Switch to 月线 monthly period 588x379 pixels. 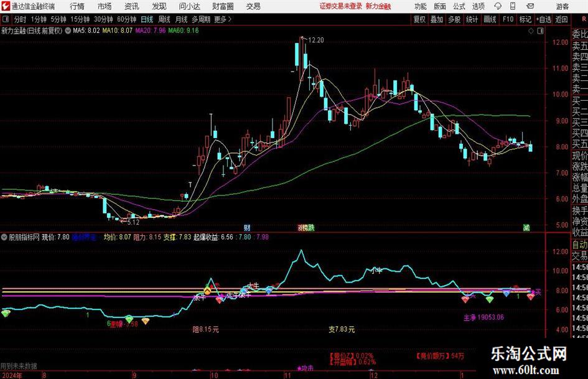click(x=181, y=19)
